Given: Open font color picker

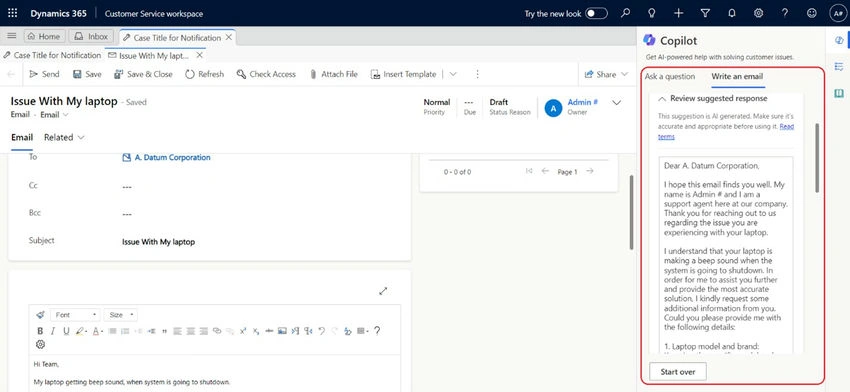Looking at the screenshot, I should pos(98,331).
